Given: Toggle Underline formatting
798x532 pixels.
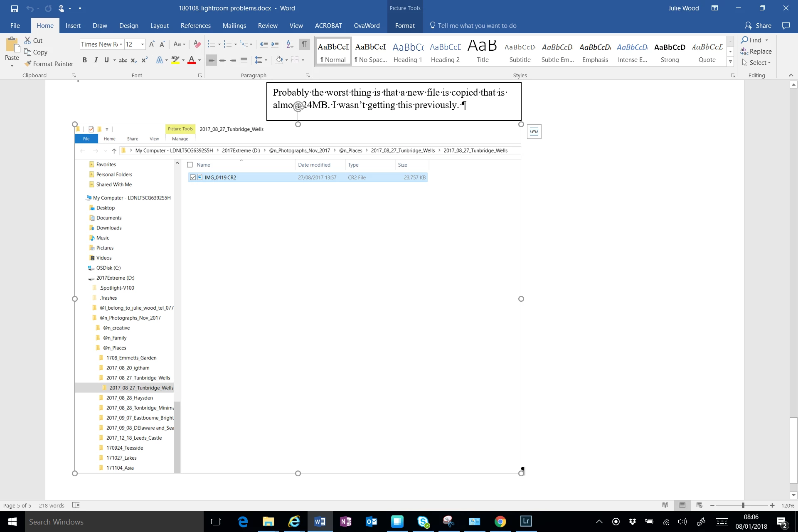Looking at the screenshot, I should (106, 60).
